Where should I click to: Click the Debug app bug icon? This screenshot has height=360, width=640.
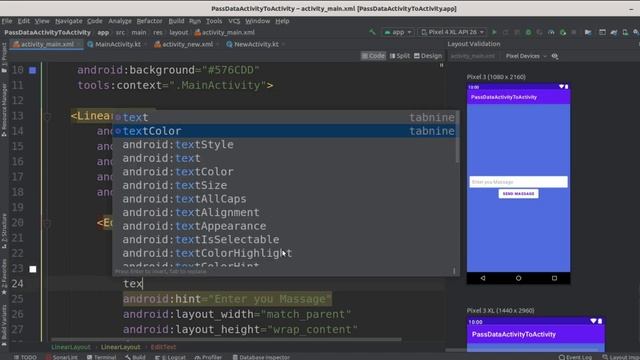coord(528,32)
